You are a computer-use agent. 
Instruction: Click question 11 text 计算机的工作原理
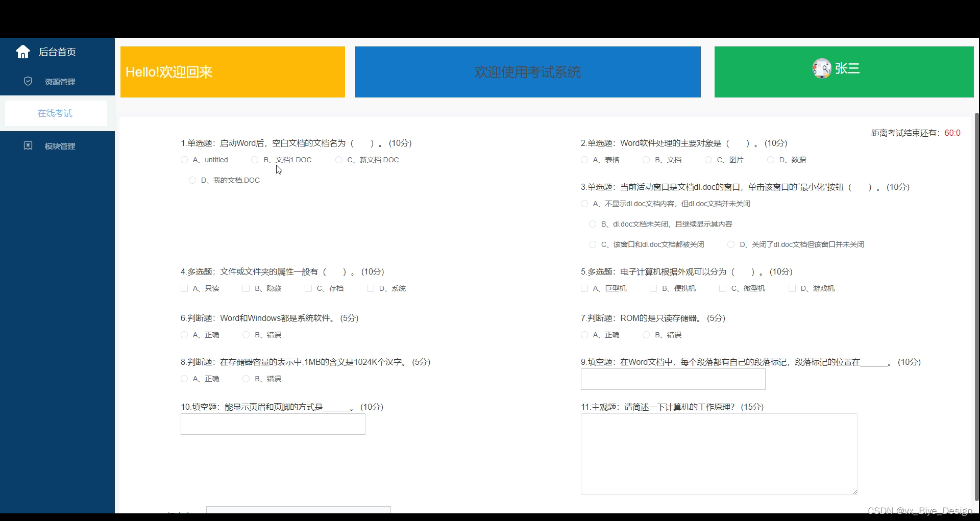[x=672, y=407]
